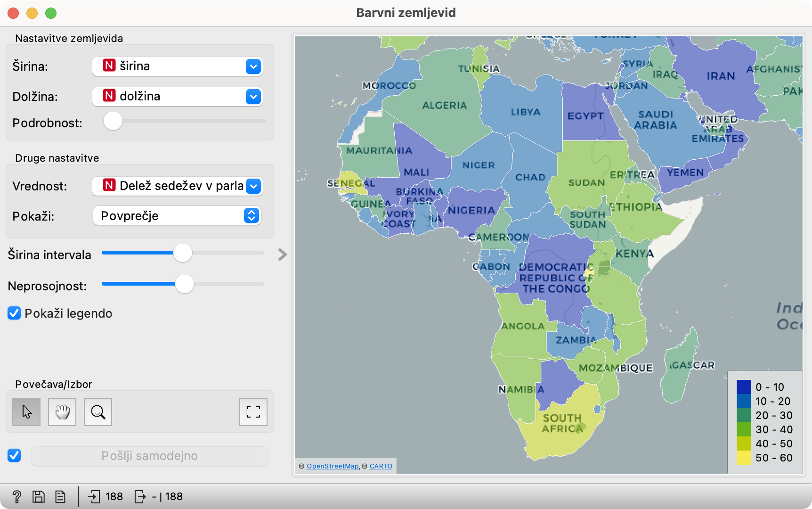The image size is (812, 509).
Task: Open the Pokaži aggregation dropdown
Action: click(178, 216)
